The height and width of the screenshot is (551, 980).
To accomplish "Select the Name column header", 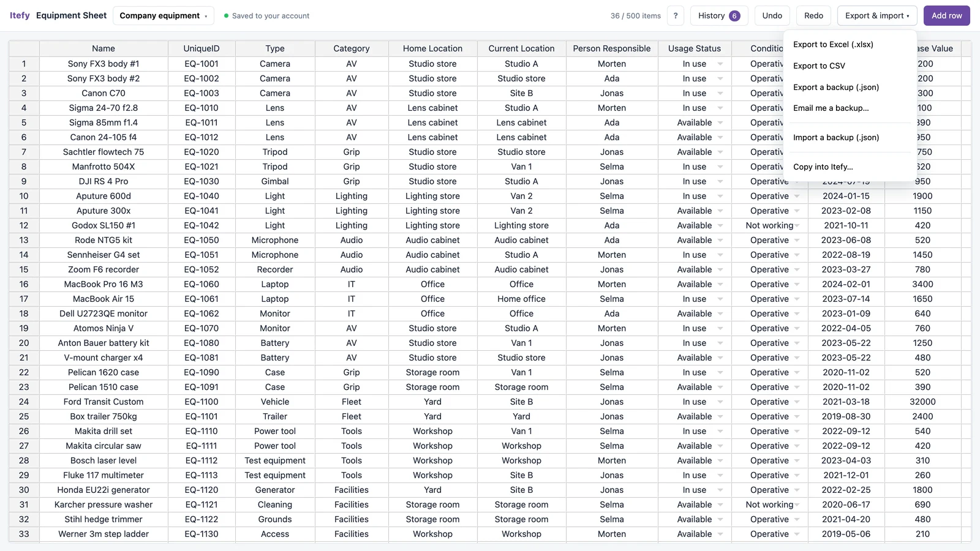I will [104, 48].
